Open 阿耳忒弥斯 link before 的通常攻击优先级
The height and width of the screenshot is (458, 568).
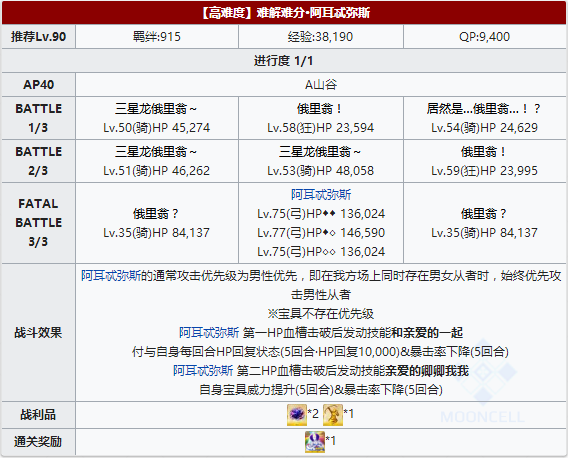tap(111, 276)
